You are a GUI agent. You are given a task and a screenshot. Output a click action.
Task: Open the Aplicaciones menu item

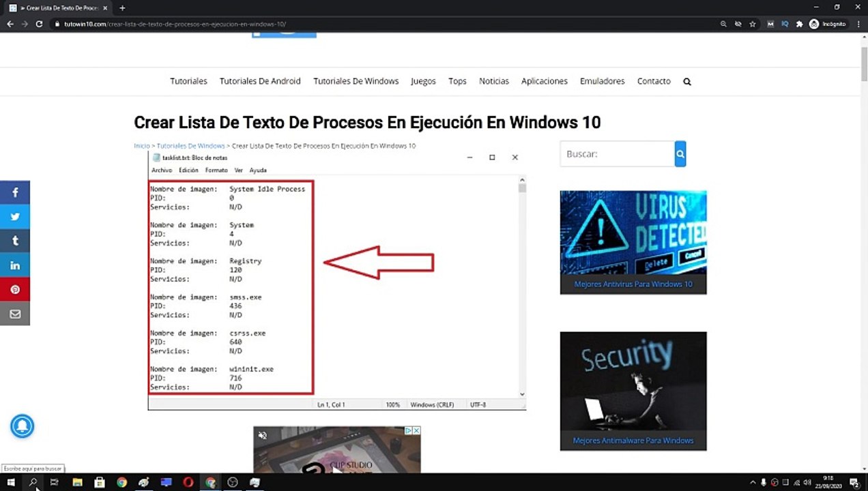[x=545, y=81]
